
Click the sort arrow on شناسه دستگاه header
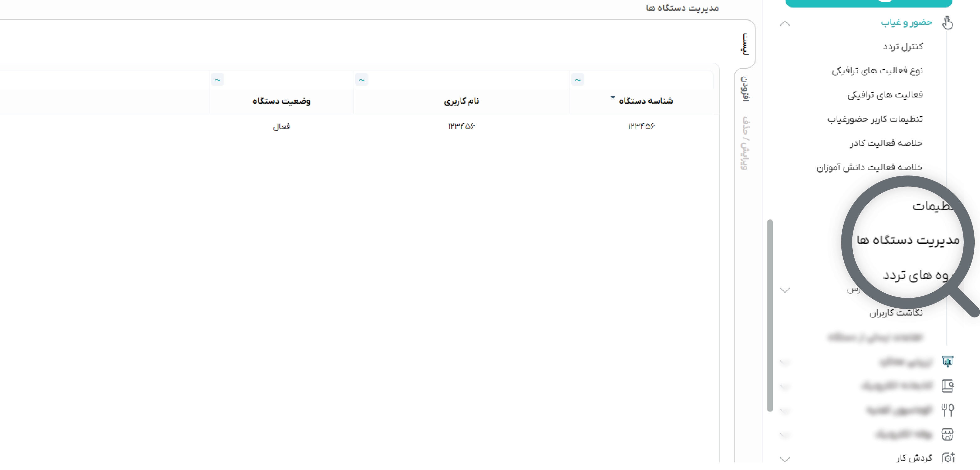pyautogui.click(x=612, y=97)
